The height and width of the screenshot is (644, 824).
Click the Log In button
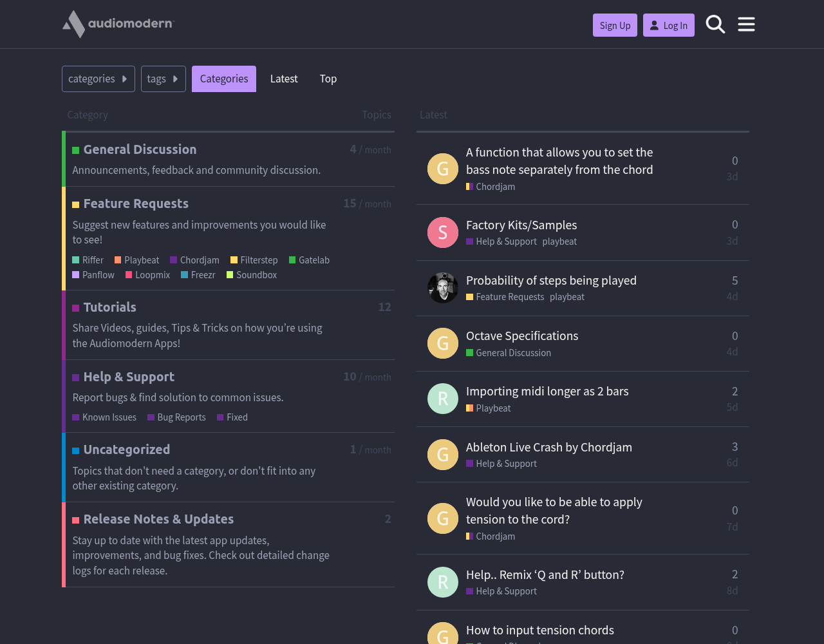click(x=669, y=25)
